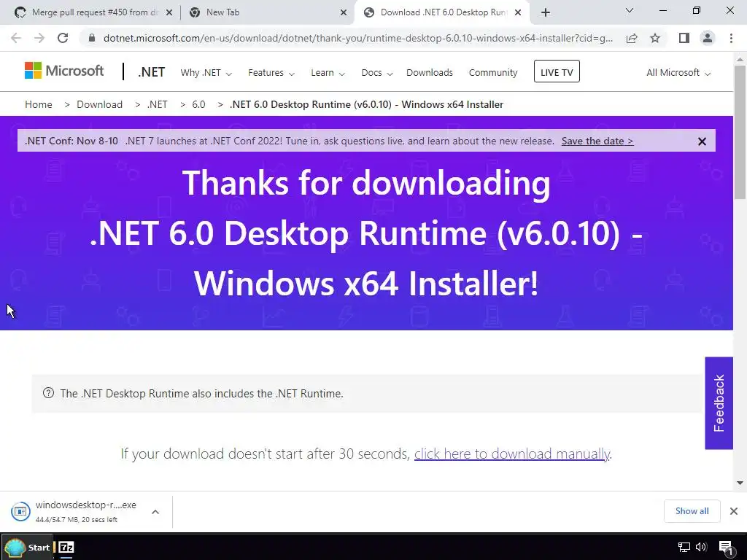View site info via padlock icon
The image size is (747, 560).
tap(92, 38)
